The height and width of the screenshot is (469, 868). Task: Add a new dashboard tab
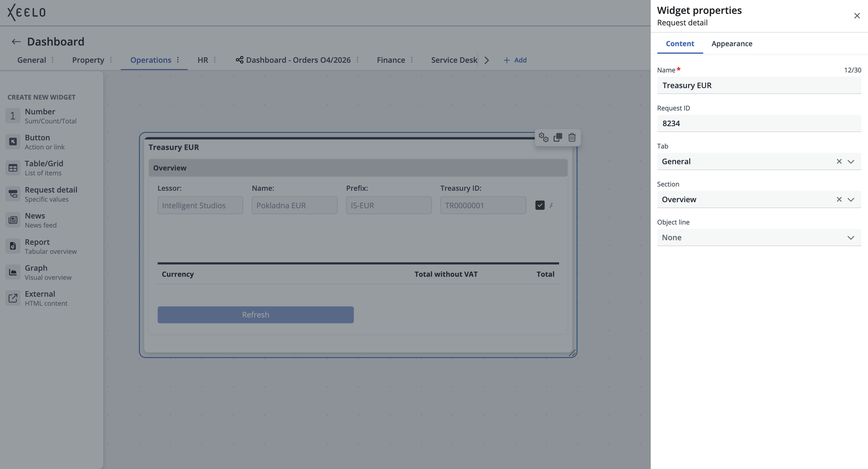pos(515,60)
